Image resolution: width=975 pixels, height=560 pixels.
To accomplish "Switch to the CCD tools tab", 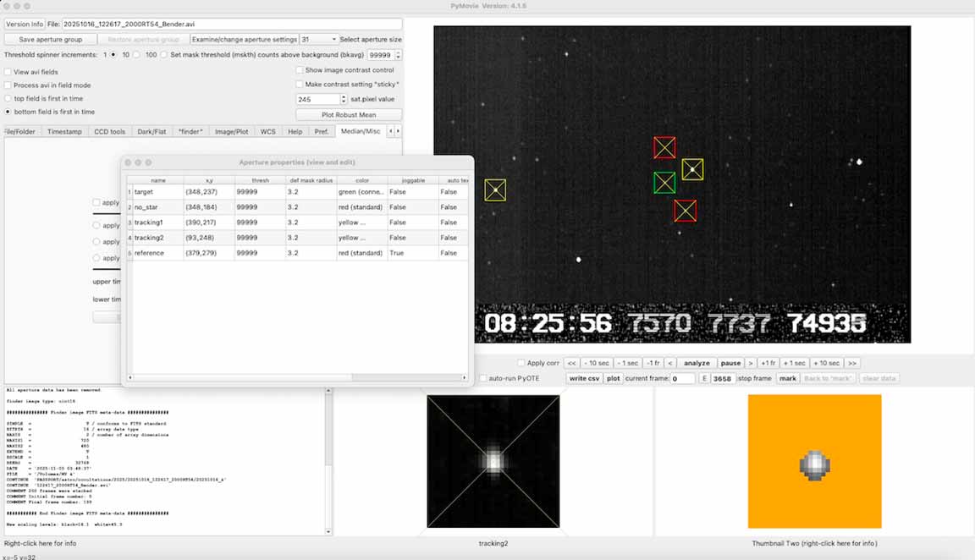I will [x=110, y=132].
